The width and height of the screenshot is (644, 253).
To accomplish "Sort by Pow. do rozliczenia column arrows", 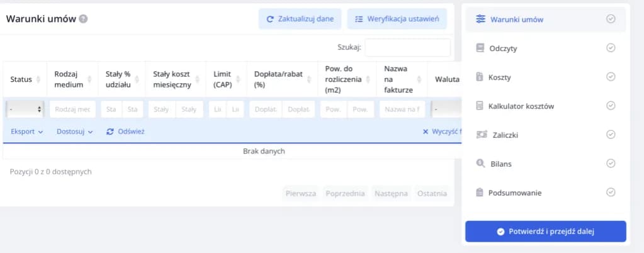I will coord(368,79).
